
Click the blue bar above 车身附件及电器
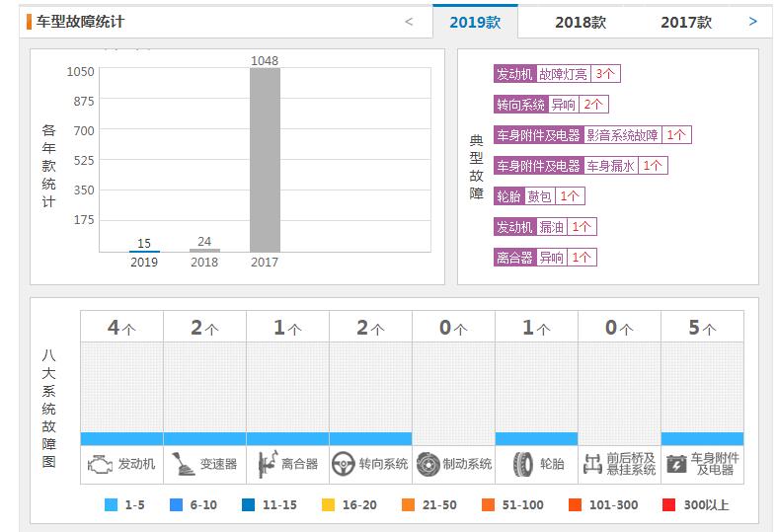pos(702,439)
